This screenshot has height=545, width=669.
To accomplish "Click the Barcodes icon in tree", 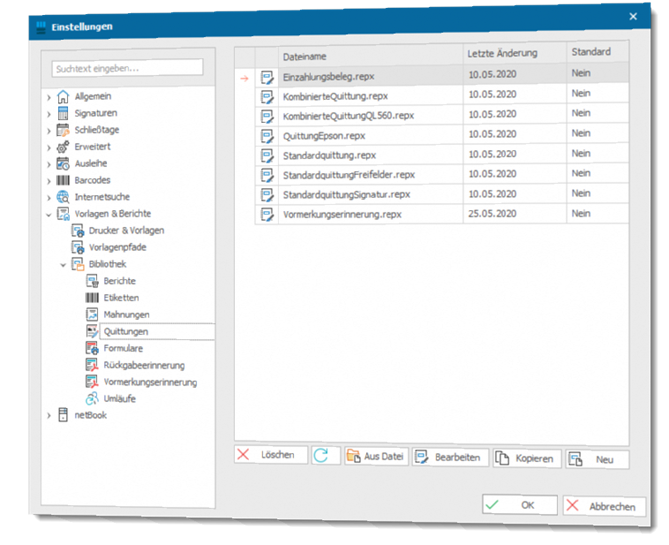I will [x=63, y=180].
